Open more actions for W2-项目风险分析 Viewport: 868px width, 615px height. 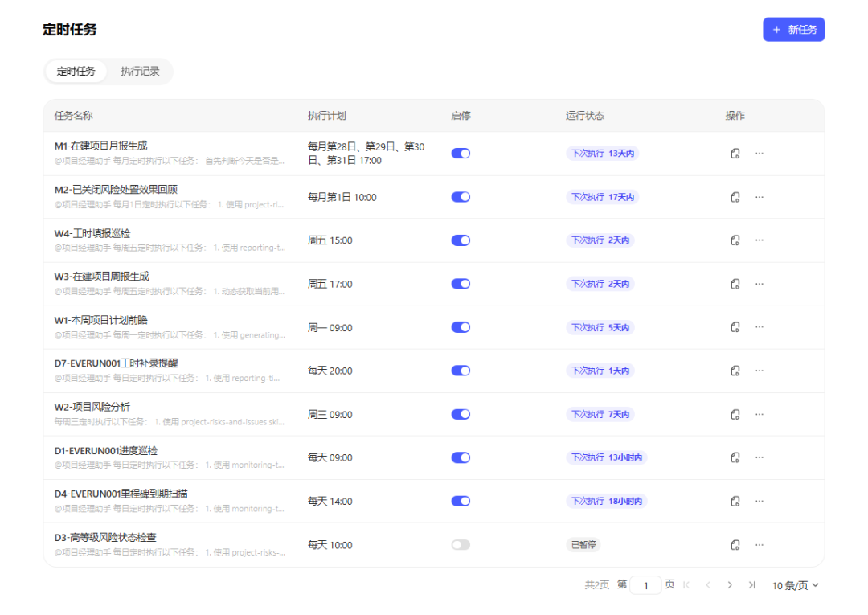tap(759, 414)
